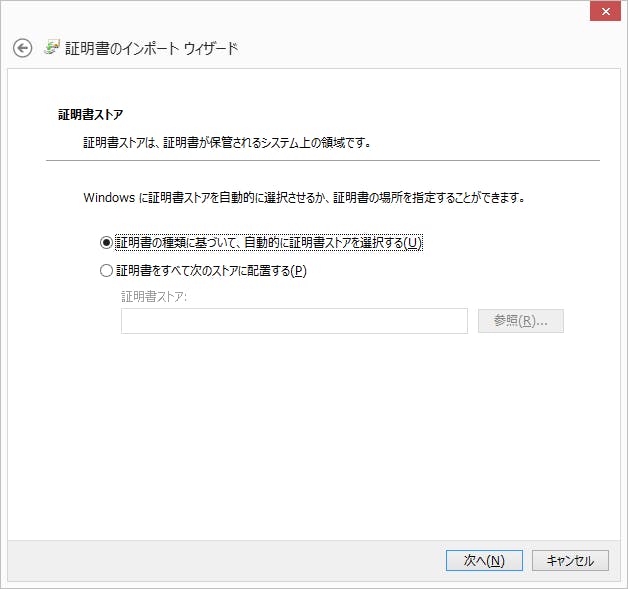Click the gray '証明書ストア:' field label

point(154,297)
